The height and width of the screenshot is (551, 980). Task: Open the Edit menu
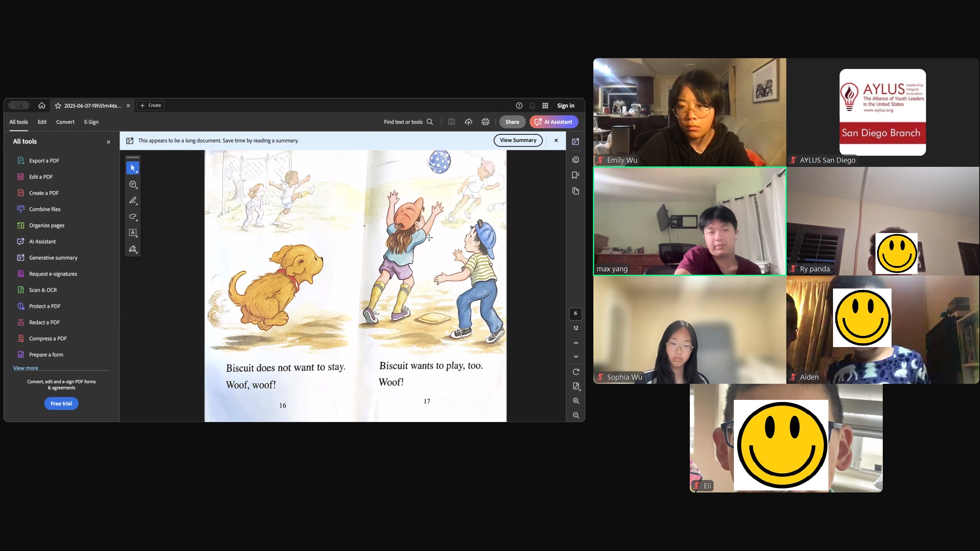[x=42, y=122]
